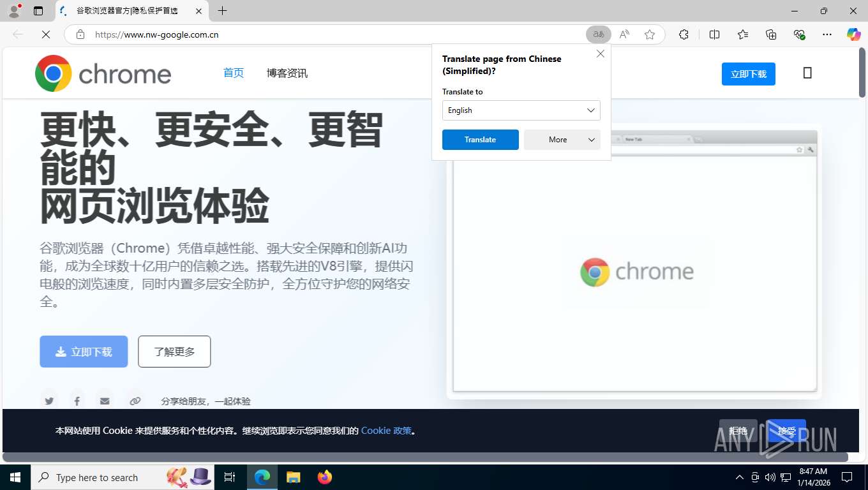The width and height of the screenshot is (868, 490).
Task: Open Collections icon
Action: pyautogui.click(x=771, y=34)
